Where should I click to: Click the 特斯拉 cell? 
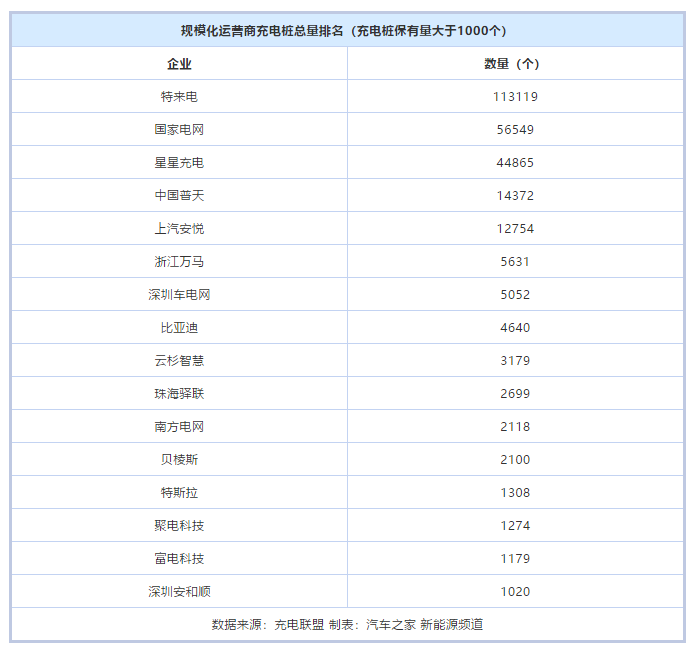point(179,493)
